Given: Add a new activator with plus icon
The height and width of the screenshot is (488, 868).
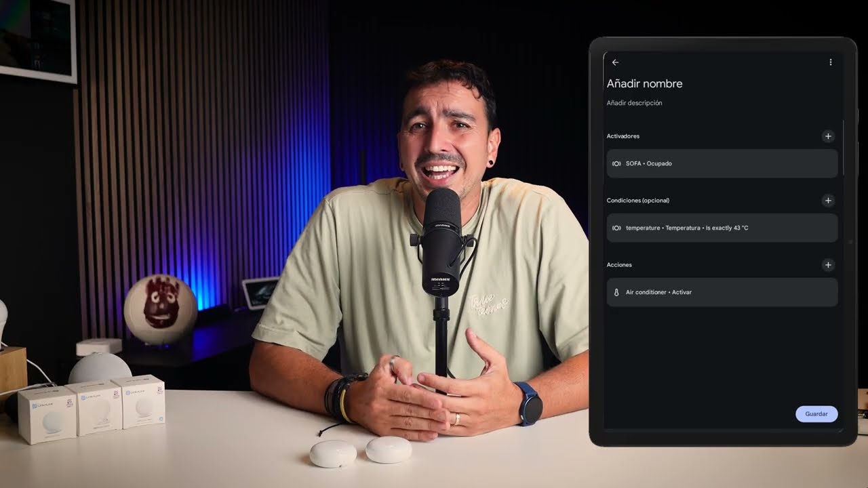Looking at the screenshot, I should [x=828, y=136].
